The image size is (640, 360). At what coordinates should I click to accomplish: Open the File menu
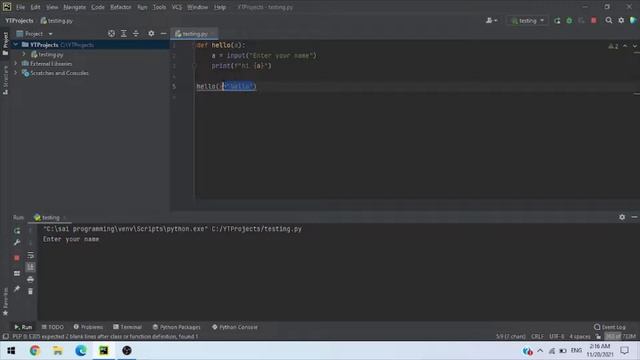[20, 7]
